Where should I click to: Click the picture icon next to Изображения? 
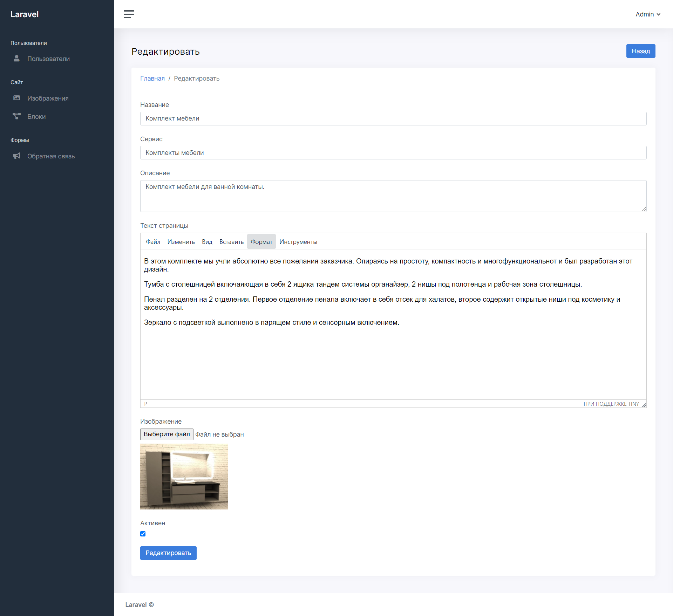16,98
